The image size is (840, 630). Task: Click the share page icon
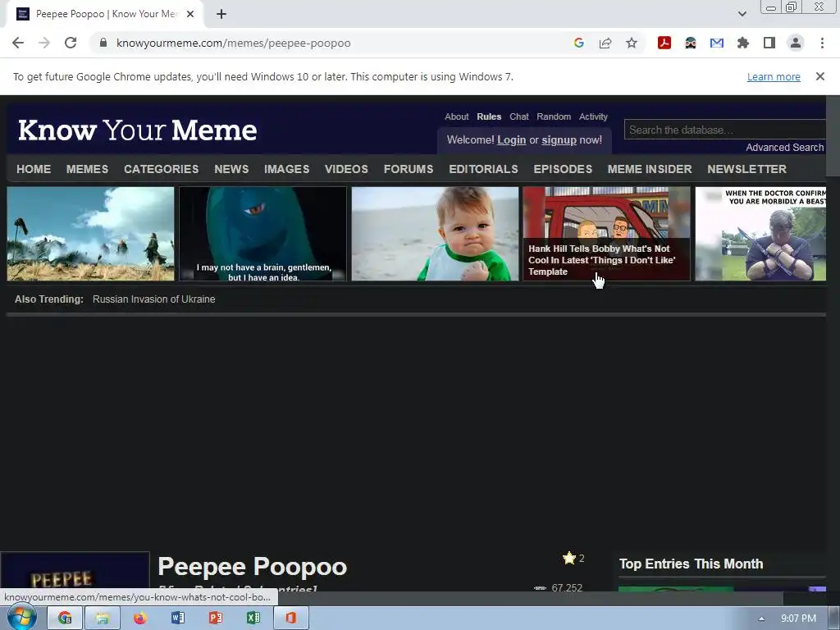[605, 43]
